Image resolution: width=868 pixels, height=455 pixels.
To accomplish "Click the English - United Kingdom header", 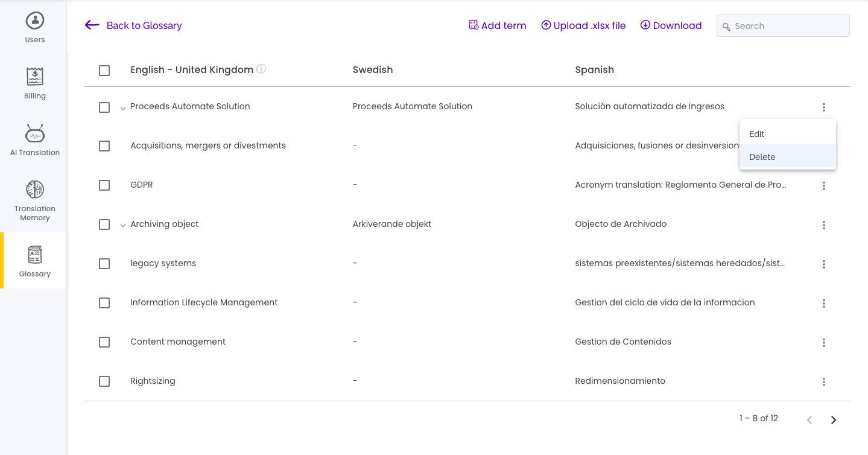I will click(192, 69).
